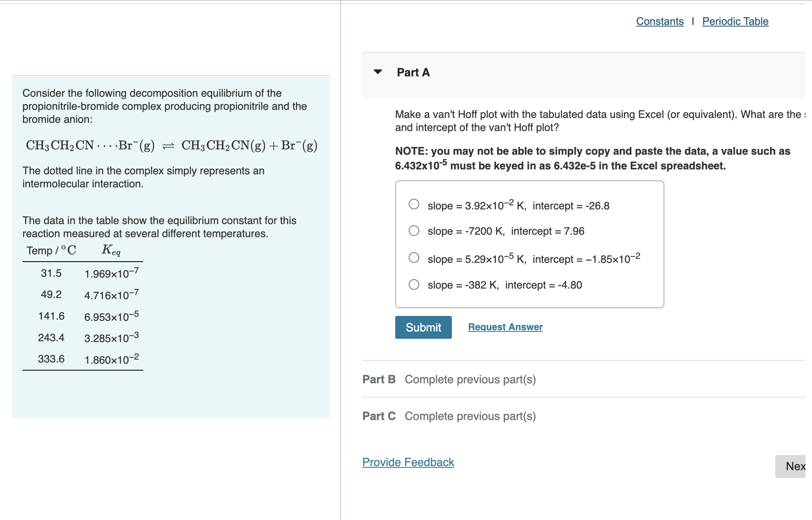This screenshot has height=520, width=812.
Task: Click the Submit button again after selecting
Action: click(x=423, y=327)
